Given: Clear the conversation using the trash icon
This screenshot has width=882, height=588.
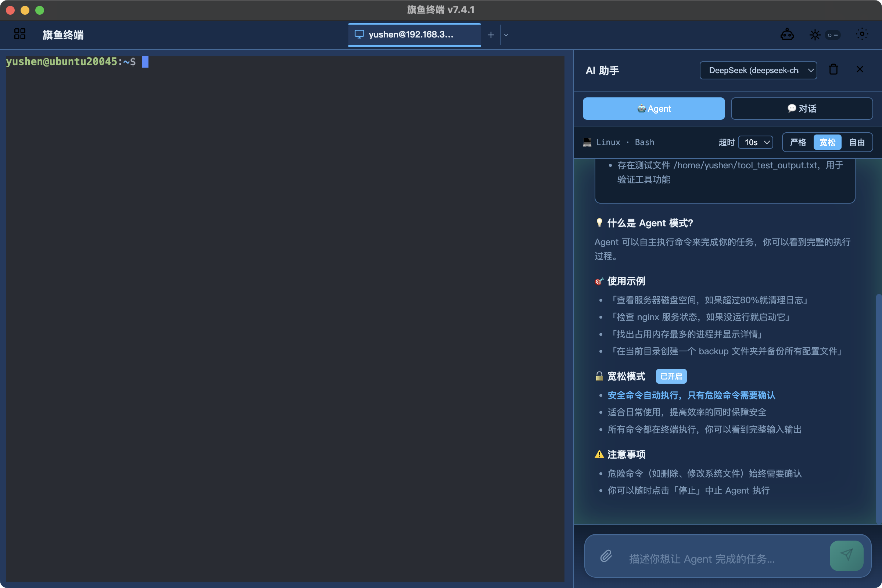Looking at the screenshot, I should [833, 69].
